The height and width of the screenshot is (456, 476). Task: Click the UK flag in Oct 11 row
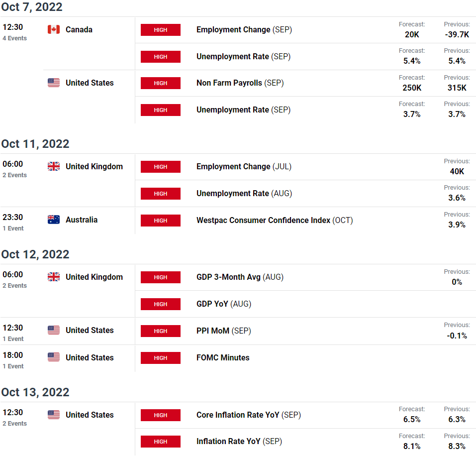(x=54, y=166)
